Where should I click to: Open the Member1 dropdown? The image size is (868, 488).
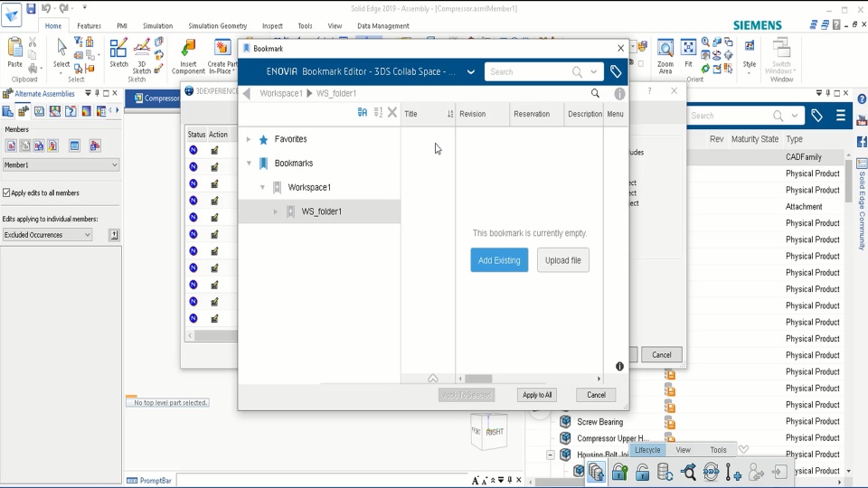point(61,164)
